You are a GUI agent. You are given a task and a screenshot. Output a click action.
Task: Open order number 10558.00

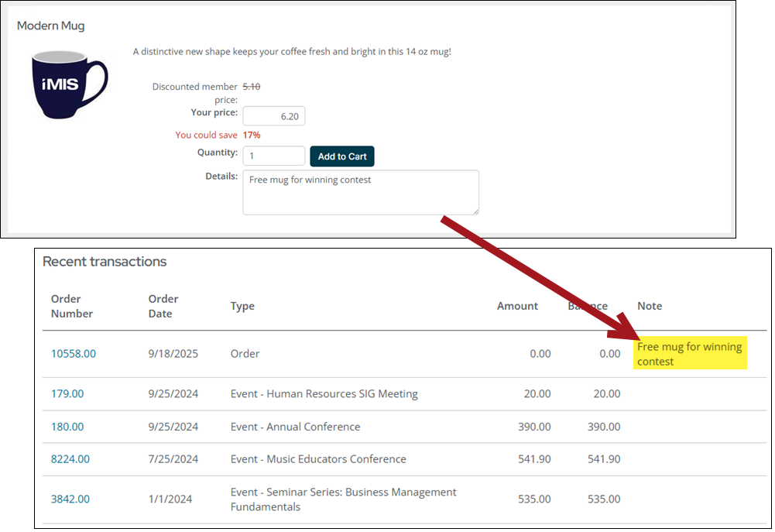74,354
